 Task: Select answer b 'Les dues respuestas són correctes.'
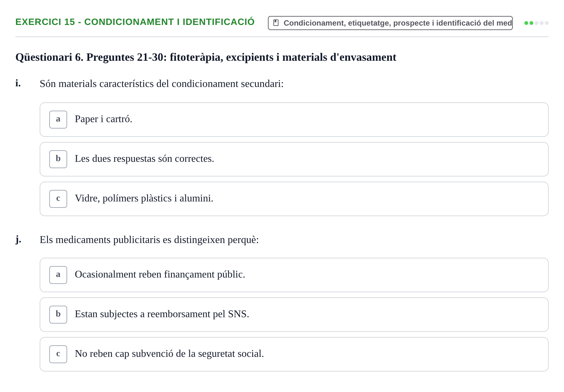(294, 159)
